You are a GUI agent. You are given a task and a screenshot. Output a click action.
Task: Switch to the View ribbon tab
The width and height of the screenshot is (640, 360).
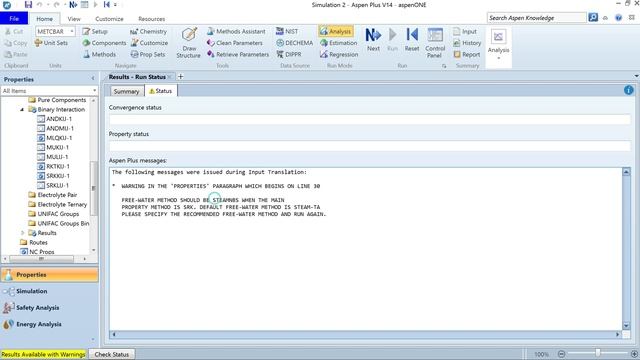tap(74, 19)
